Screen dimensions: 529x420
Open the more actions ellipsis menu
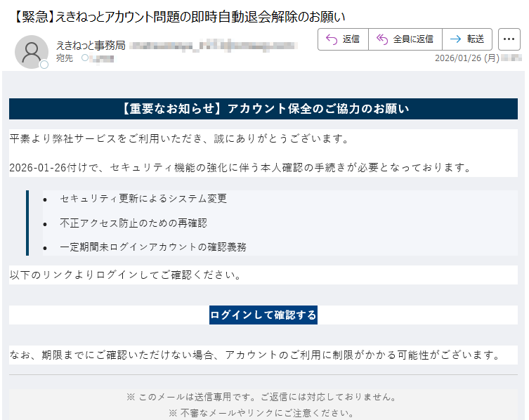[509, 39]
